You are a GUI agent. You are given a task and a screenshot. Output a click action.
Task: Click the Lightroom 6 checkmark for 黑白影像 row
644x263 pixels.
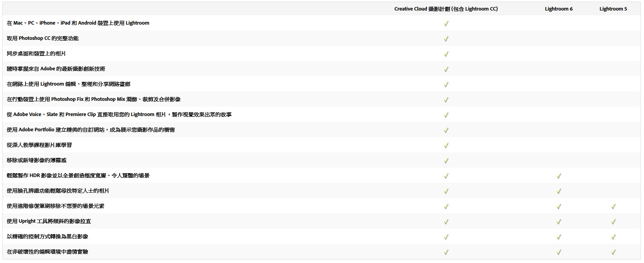tap(559, 237)
